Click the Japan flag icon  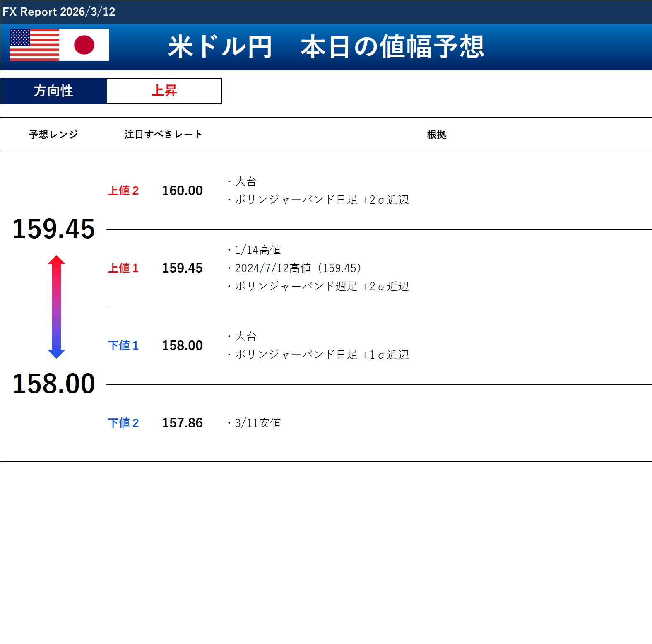84,45
